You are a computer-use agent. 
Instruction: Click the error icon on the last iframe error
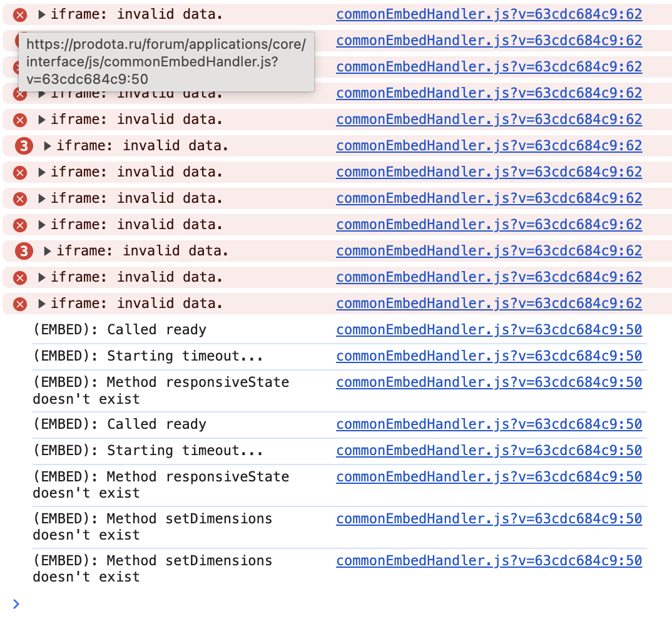tap(21, 304)
